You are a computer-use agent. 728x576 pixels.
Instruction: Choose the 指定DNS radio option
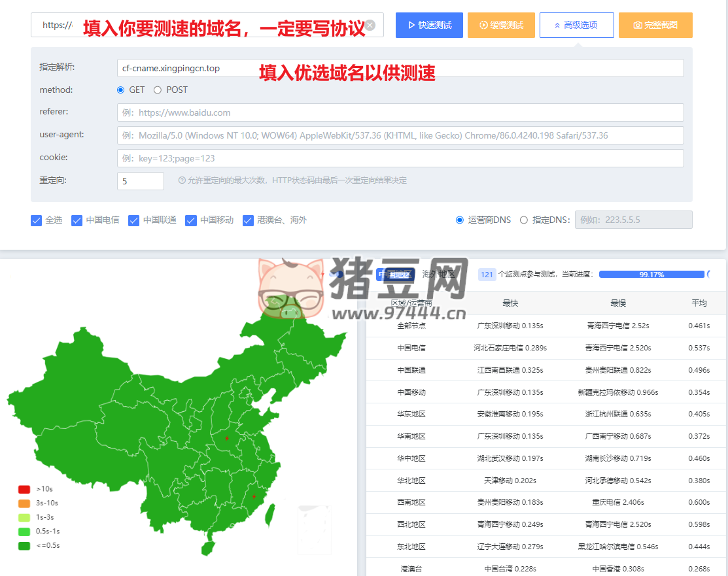[524, 220]
